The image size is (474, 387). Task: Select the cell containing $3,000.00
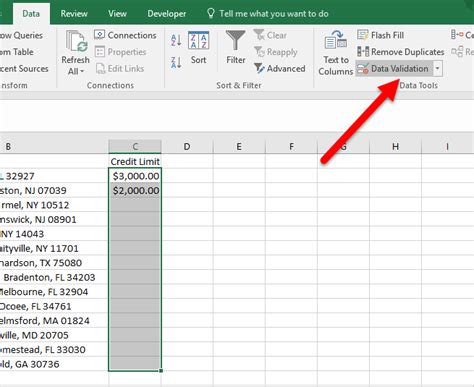(x=135, y=176)
